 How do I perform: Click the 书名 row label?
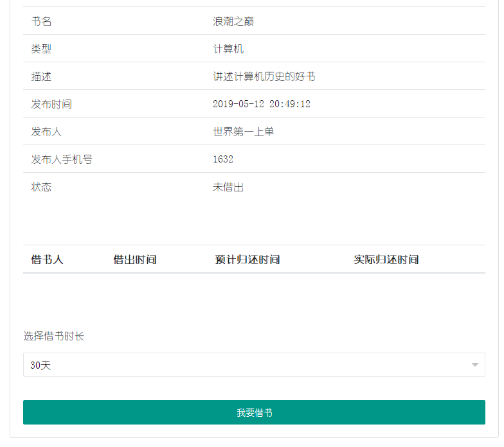41,22
